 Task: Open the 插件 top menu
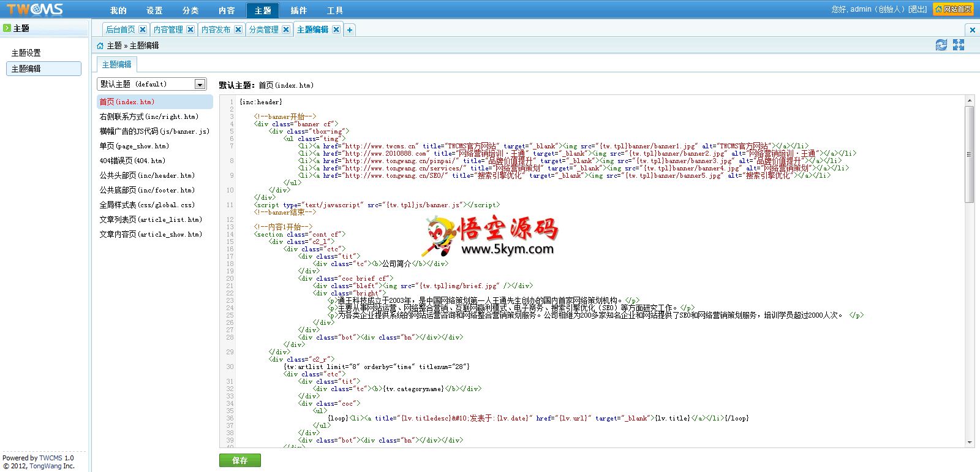[x=299, y=10]
